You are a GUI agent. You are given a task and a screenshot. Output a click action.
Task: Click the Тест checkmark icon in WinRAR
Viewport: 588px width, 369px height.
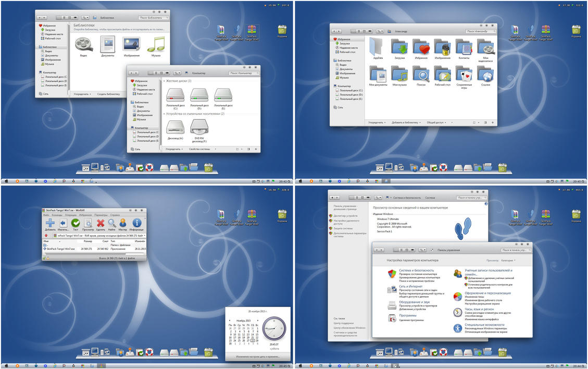coord(76,224)
